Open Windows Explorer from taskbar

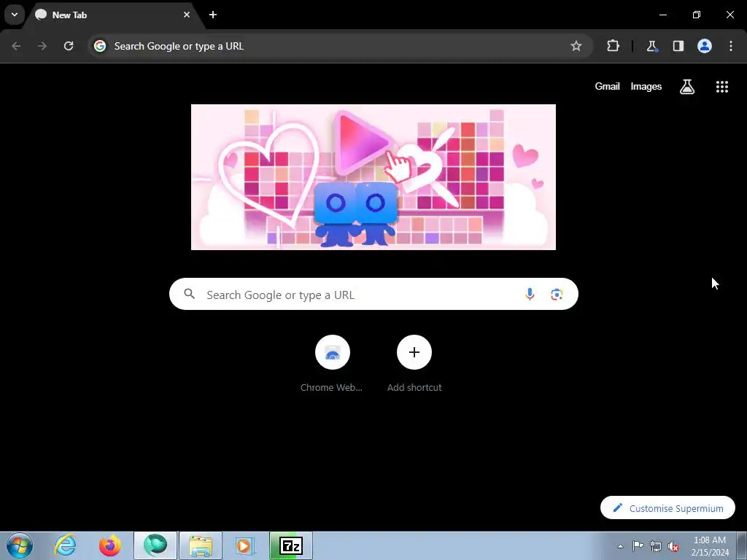[x=201, y=545]
